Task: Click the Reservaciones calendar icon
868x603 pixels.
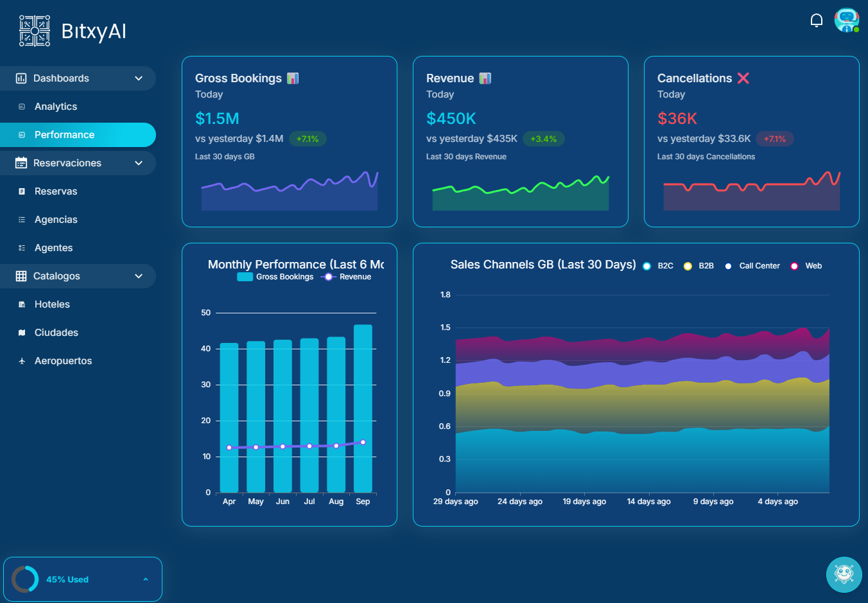Action: 21,163
